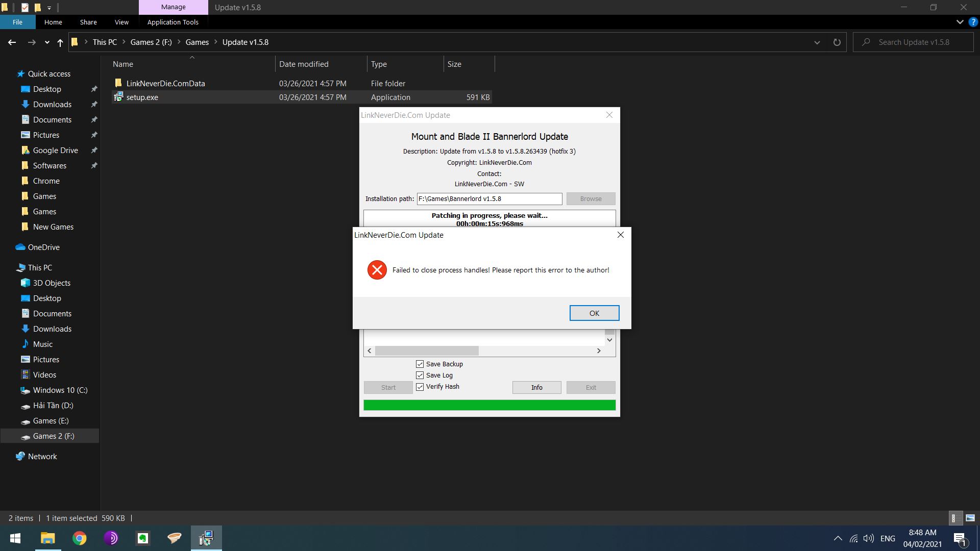Screen dimensions: 980x551
Task: Select the Application Tools ribbon tab
Action: click(x=173, y=22)
